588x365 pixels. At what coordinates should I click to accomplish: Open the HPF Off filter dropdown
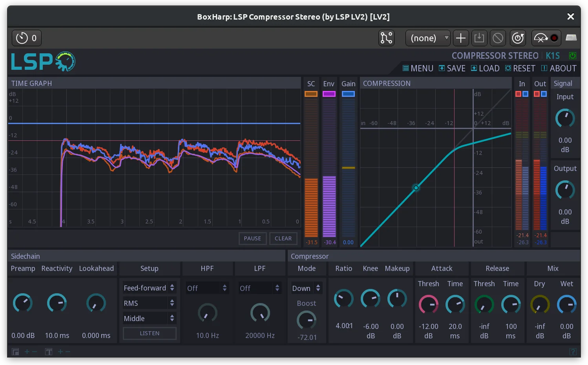(207, 288)
